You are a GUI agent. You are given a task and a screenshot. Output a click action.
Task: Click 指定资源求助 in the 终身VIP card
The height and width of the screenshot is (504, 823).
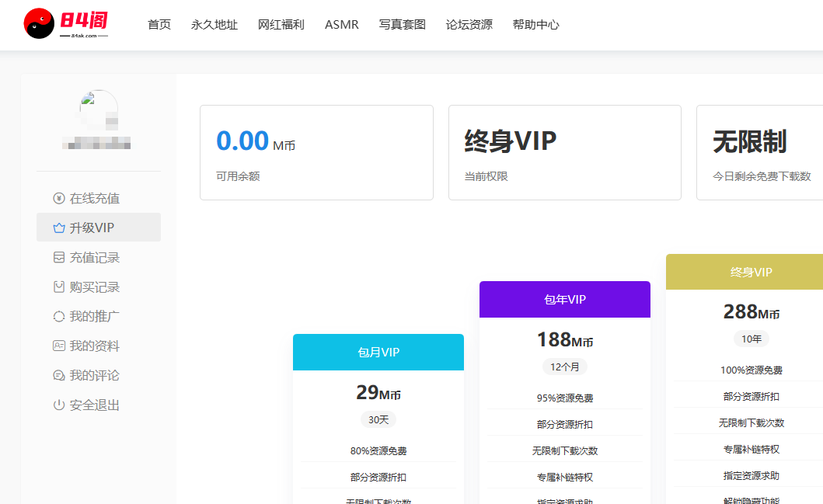point(751,476)
